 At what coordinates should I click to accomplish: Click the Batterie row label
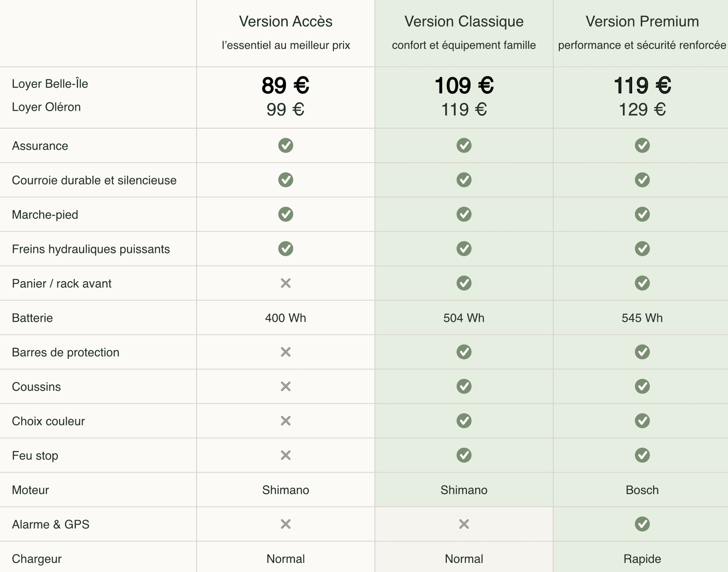click(x=32, y=318)
